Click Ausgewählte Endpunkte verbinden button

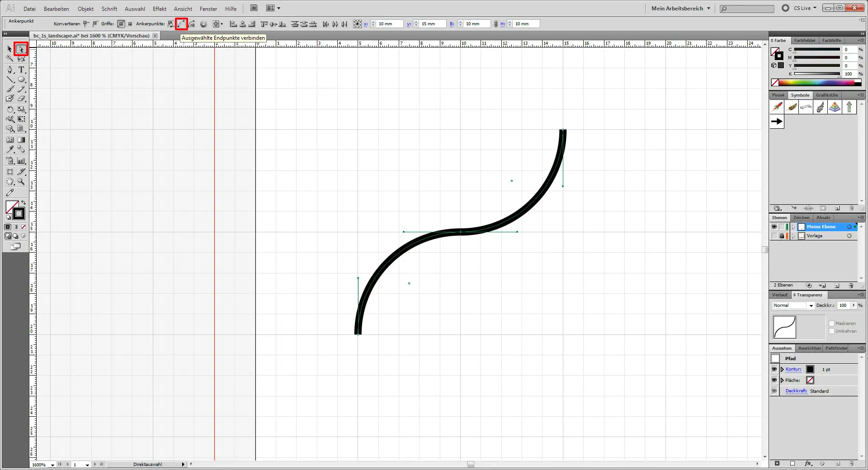181,24
